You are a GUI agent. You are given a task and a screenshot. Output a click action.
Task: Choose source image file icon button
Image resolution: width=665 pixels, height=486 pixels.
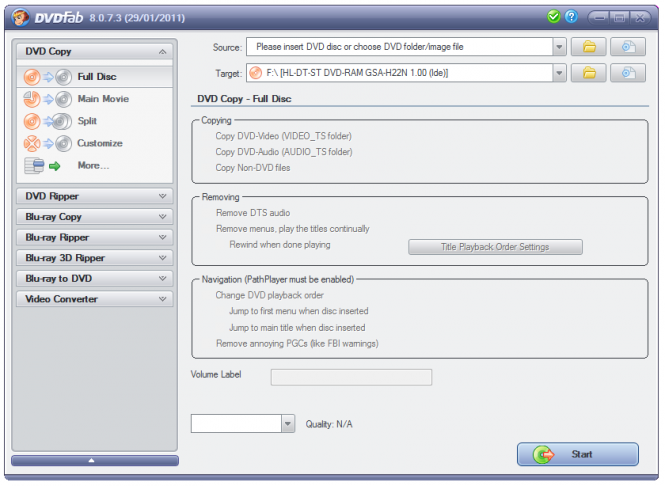628,47
